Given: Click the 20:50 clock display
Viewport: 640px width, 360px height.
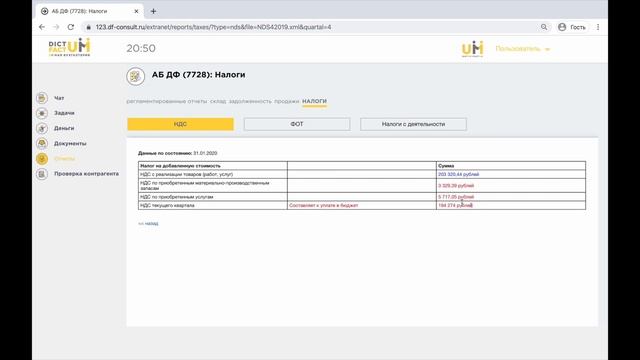Looking at the screenshot, I should pos(141,48).
